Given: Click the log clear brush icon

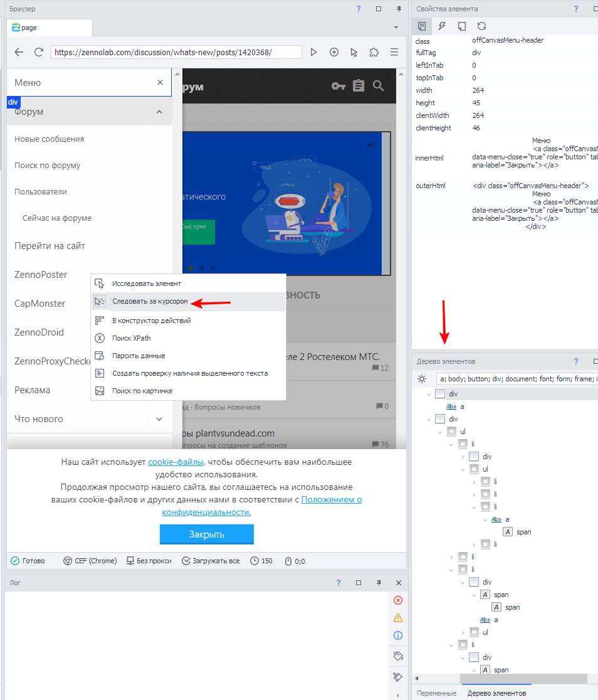Looking at the screenshot, I should (x=398, y=677).
